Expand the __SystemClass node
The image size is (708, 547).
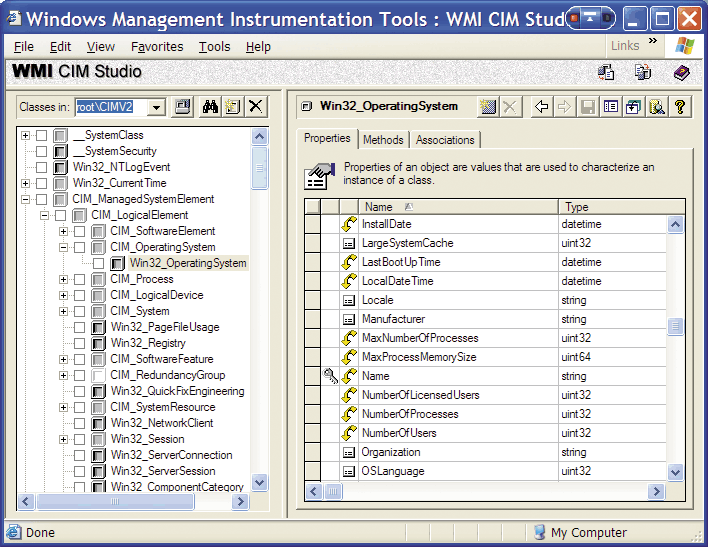pos(26,136)
